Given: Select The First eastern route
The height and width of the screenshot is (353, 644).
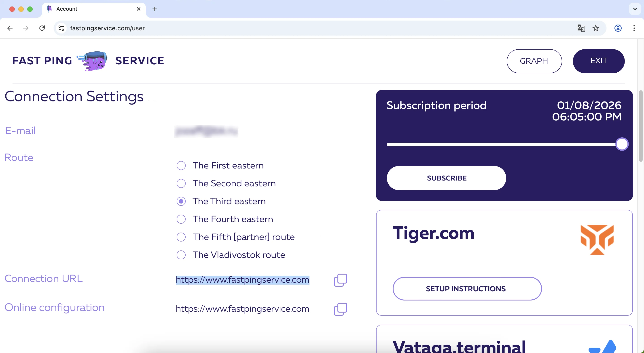Looking at the screenshot, I should click(181, 165).
